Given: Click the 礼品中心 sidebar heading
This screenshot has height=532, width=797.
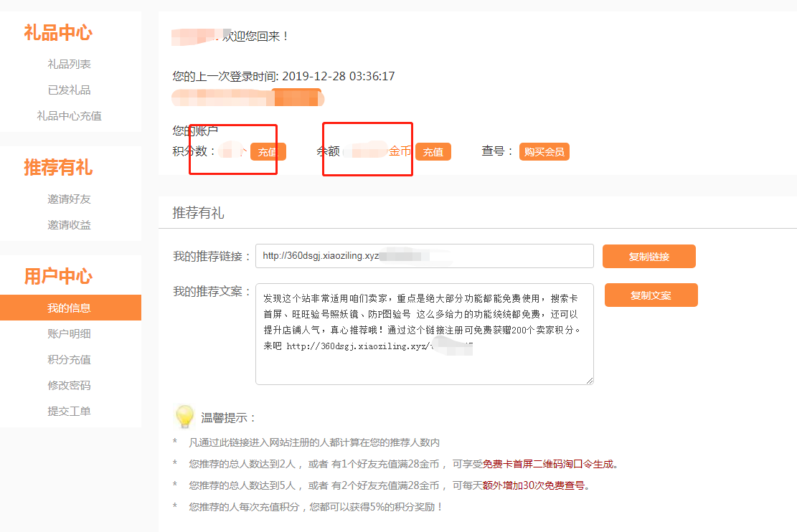Looking at the screenshot, I should pyautogui.click(x=58, y=33).
